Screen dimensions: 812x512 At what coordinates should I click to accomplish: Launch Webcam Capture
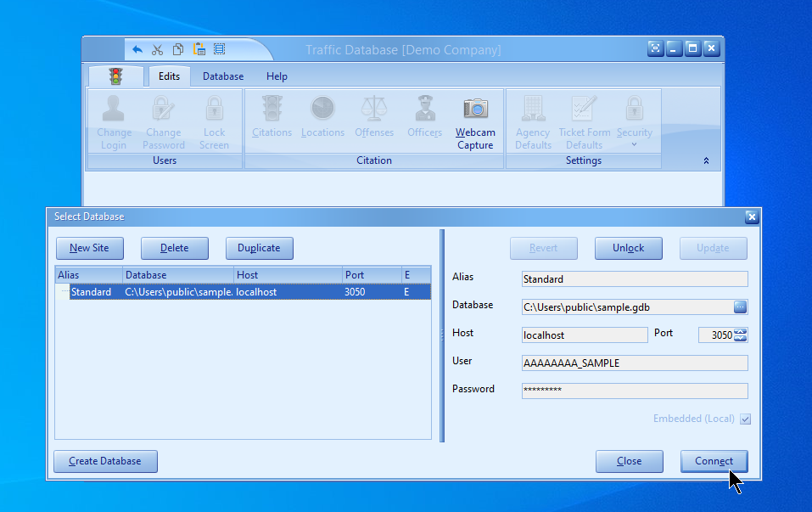(x=475, y=123)
